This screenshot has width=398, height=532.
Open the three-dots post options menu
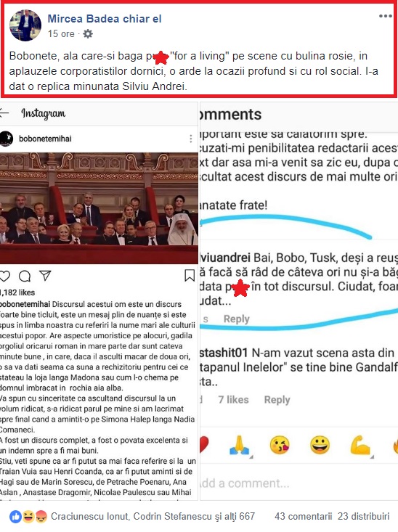[x=386, y=16]
